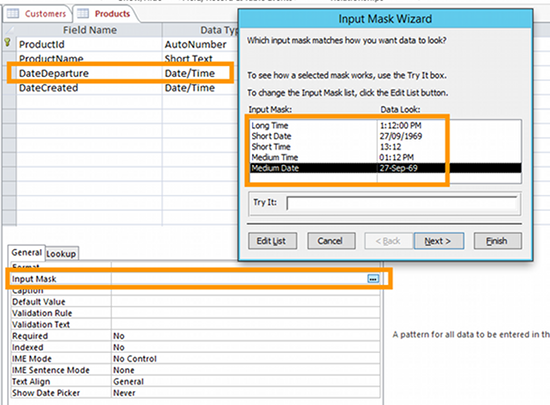Click the Input Mask Wizard title bar
Screen dimensions: 550x405
[385, 19]
